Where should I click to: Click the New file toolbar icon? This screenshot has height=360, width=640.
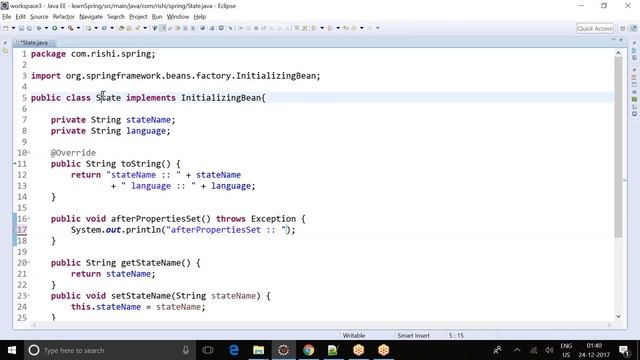click(6, 28)
